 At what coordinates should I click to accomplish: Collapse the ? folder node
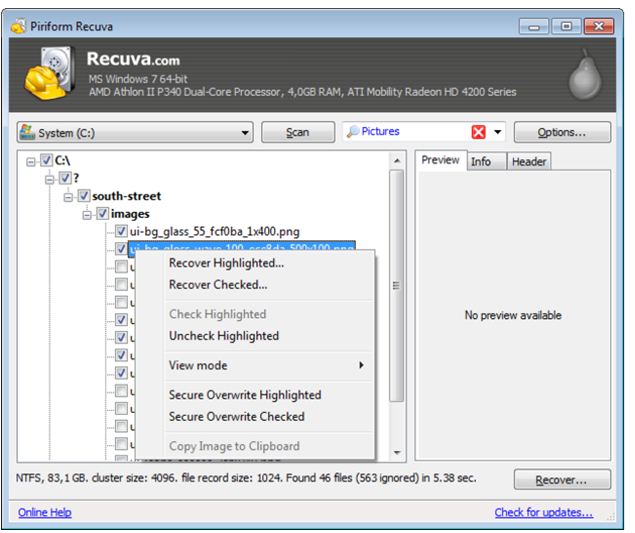click(x=50, y=179)
